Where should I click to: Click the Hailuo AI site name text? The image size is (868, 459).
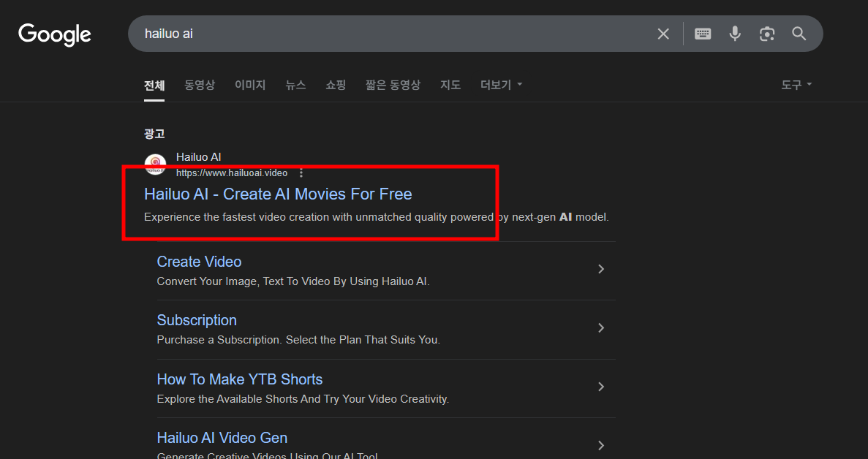(198, 157)
